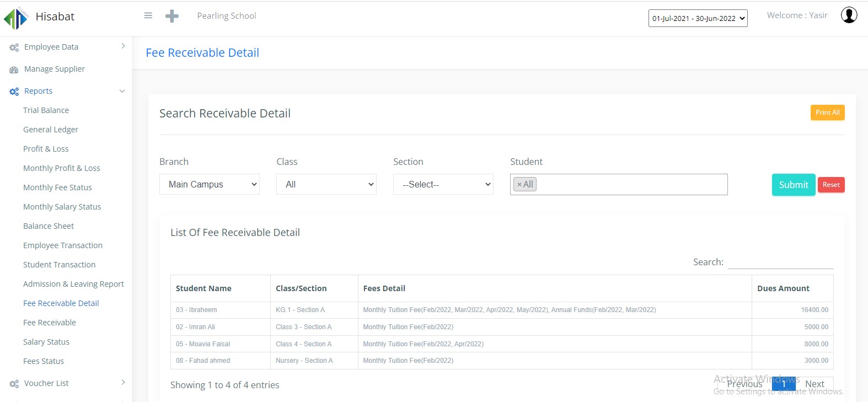Open the Branch dropdown showing Main Campus

(x=210, y=184)
